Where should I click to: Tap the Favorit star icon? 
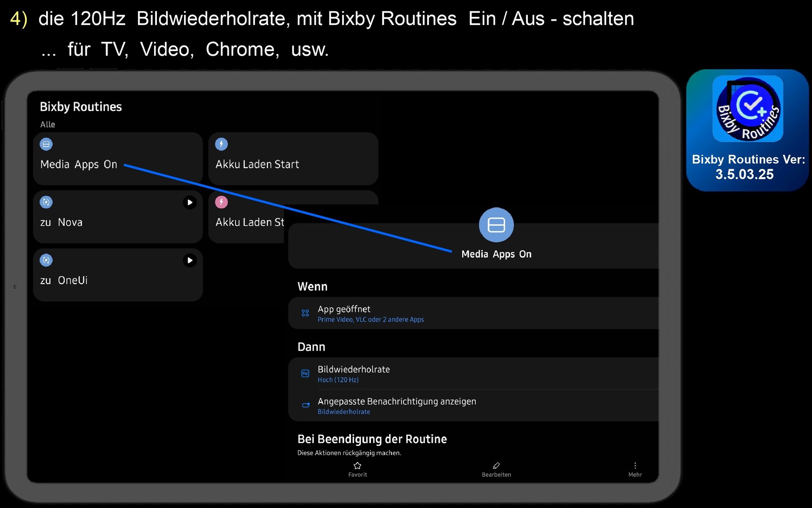(357, 466)
